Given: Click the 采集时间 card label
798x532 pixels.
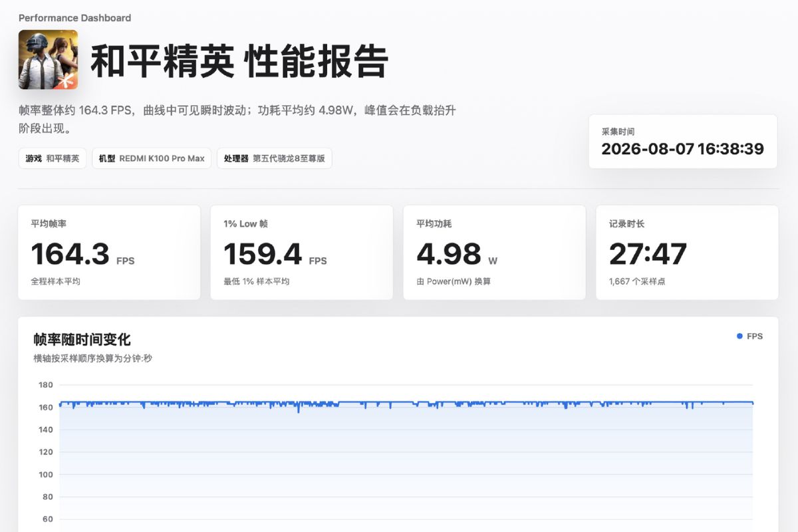Looking at the screenshot, I should [x=618, y=132].
